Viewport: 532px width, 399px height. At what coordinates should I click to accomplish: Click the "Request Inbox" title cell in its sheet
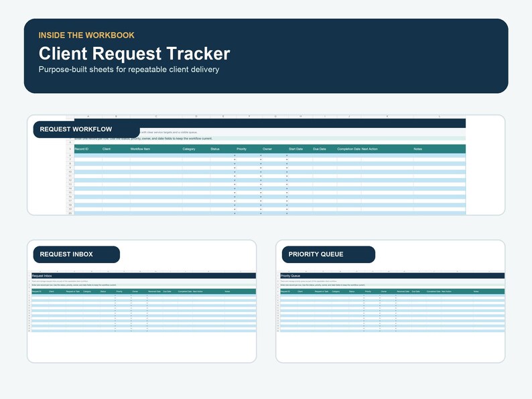[x=42, y=276]
